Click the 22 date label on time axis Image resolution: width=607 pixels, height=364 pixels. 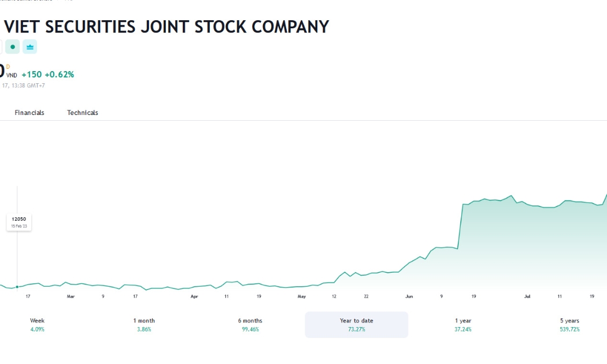(366, 297)
